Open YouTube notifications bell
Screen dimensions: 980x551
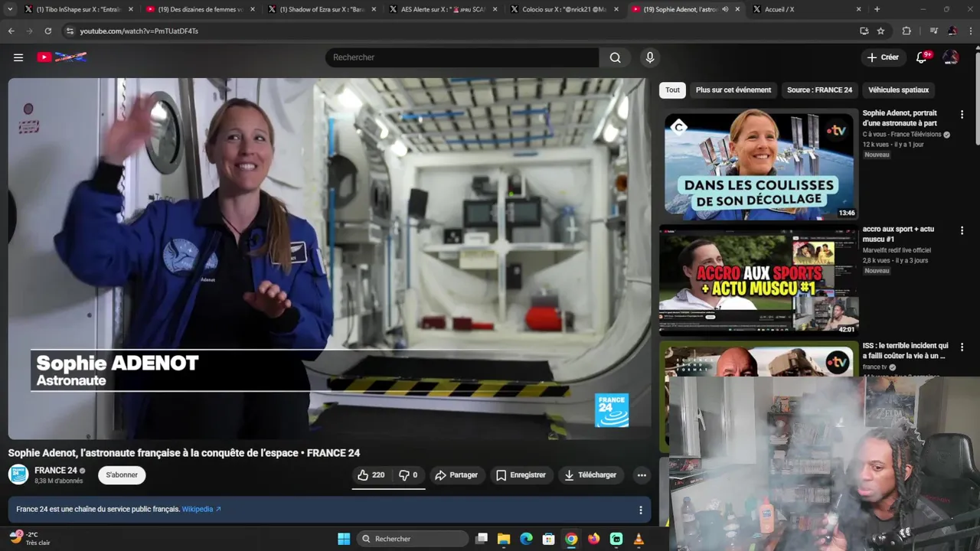pos(922,57)
